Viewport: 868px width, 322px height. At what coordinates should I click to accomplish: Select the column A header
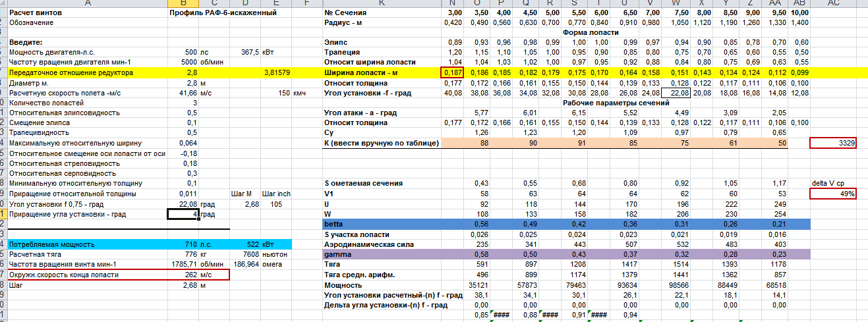(x=86, y=4)
